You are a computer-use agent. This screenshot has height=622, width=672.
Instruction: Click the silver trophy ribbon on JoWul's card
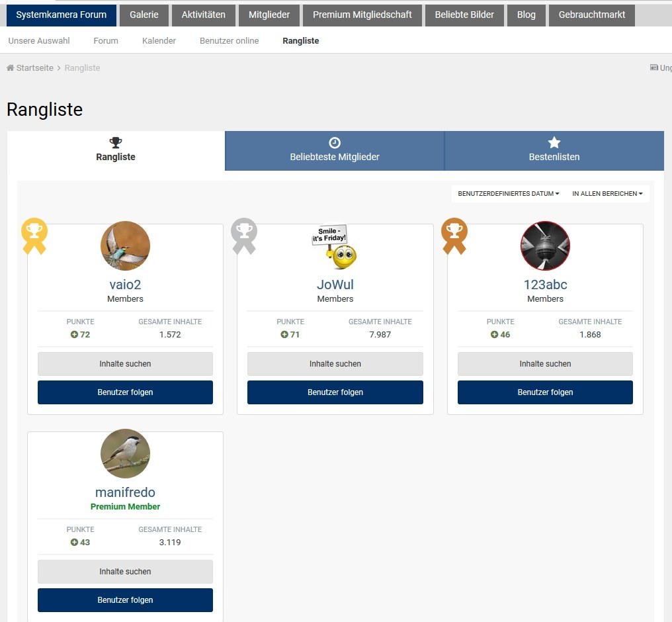tap(244, 235)
